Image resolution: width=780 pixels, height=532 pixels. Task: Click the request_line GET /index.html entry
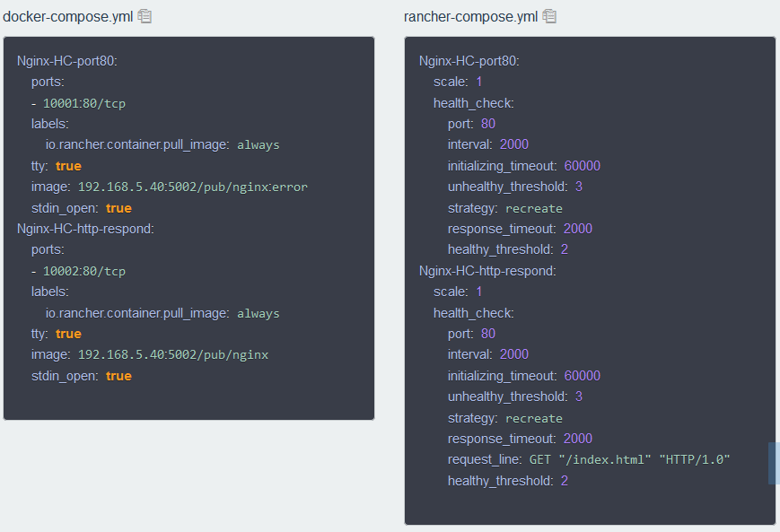tap(589, 459)
